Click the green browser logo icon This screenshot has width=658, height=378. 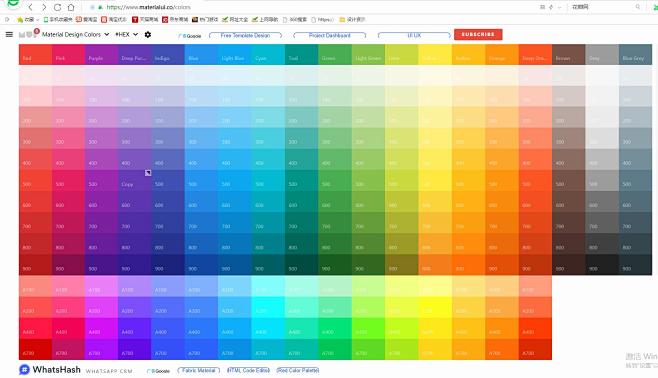point(13,4)
